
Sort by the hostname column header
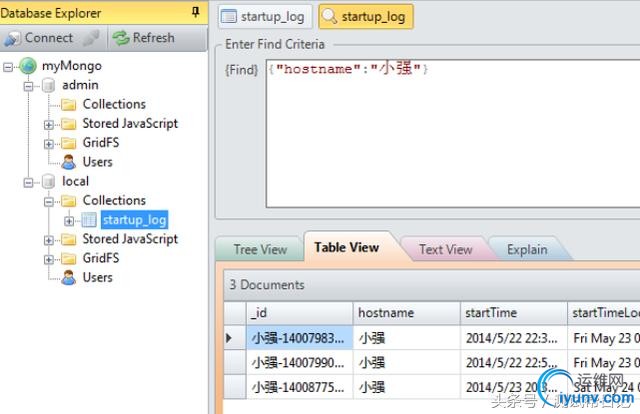407,313
